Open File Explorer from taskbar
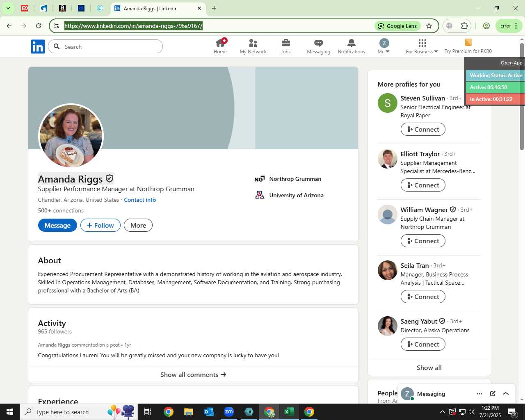Viewport: 525px width, 420px height. tap(189, 412)
